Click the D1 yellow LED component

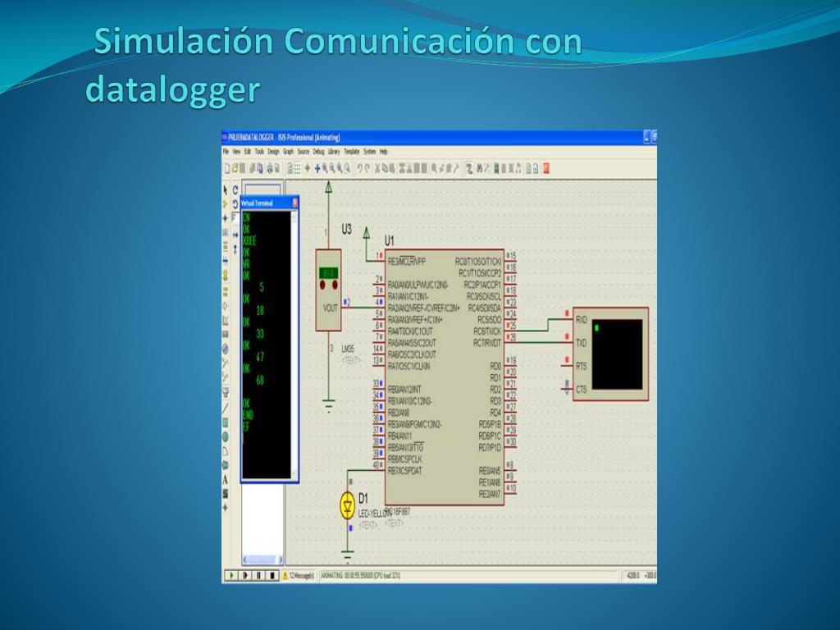pos(348,504)
